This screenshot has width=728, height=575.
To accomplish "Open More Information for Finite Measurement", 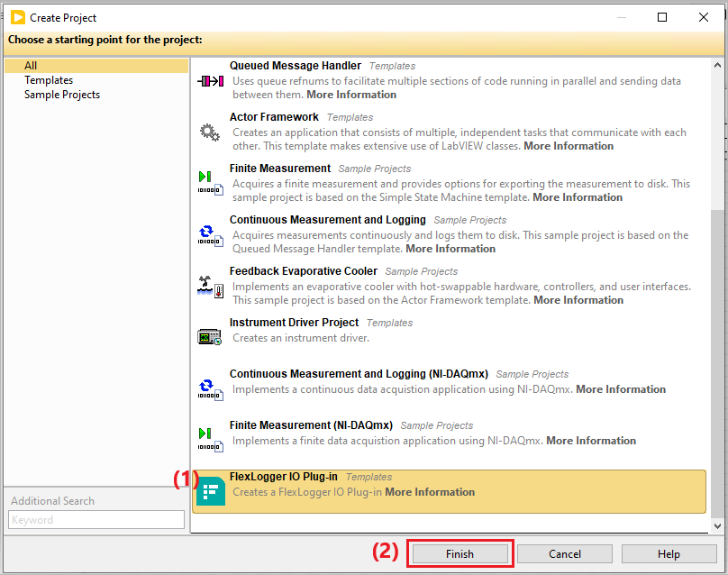I will coord(578,197).
